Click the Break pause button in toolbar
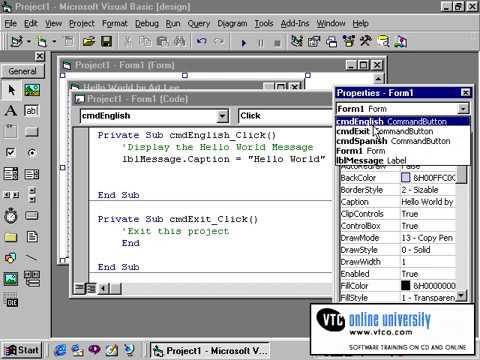The height and width of the screenshot is (360, 480). [261, 43]
